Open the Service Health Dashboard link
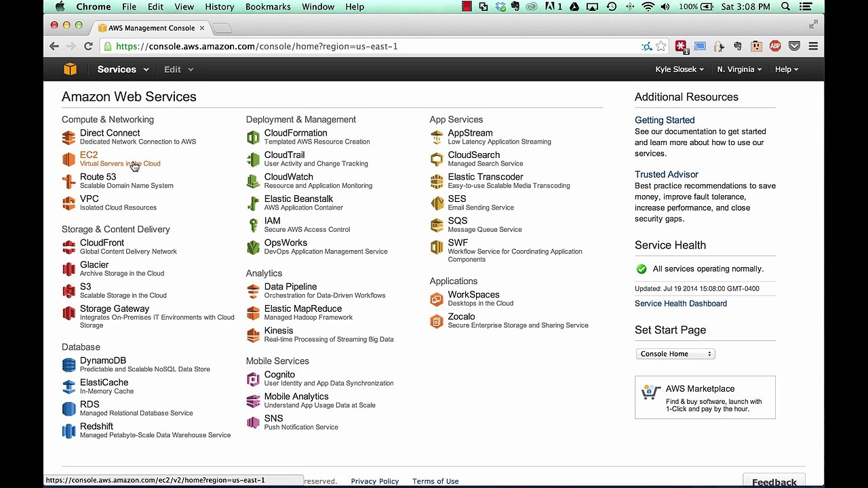 pyautogui.click(x=681, y=304)
